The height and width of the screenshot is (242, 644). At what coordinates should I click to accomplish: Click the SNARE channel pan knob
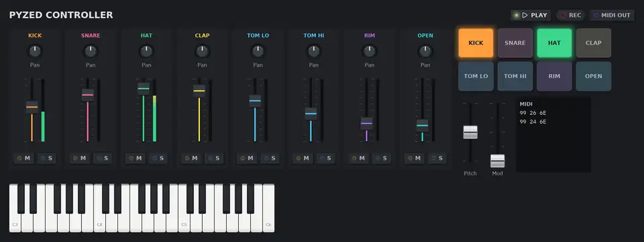(x=91, y=52)
